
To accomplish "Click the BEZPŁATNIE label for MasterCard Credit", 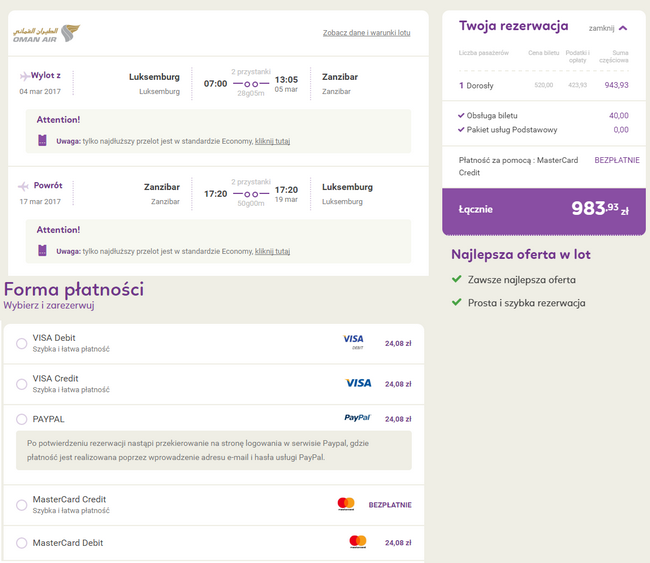I will click(x=390, y=505).
